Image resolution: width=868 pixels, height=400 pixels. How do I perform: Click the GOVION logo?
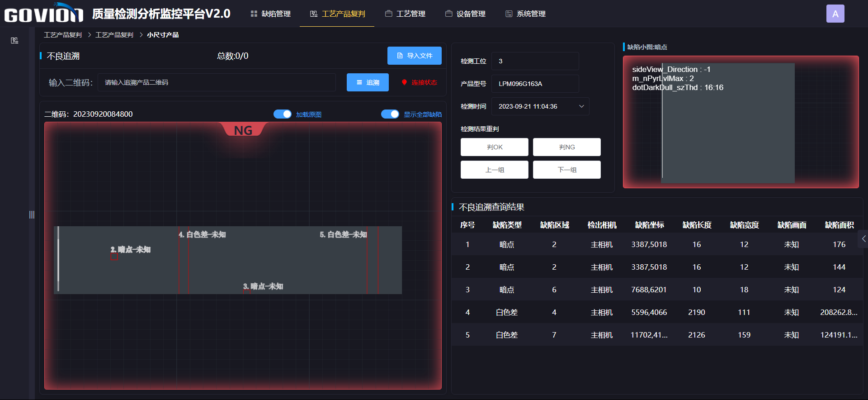[44, 14]
